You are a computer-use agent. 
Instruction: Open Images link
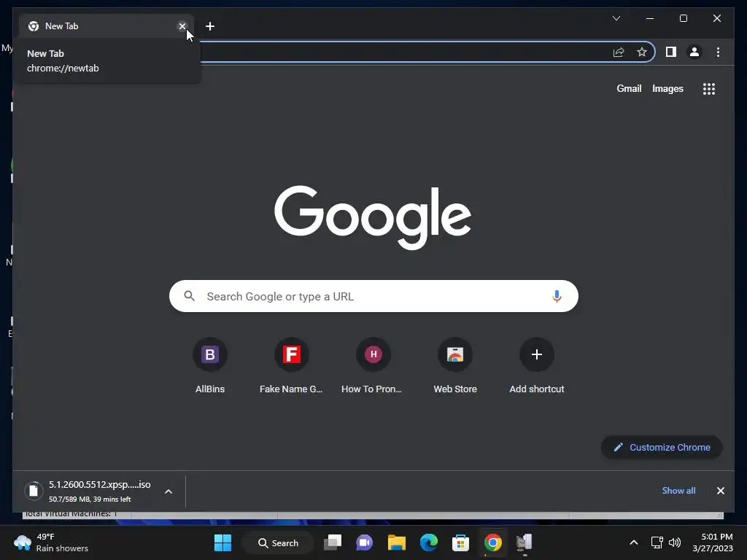point(667,88)
